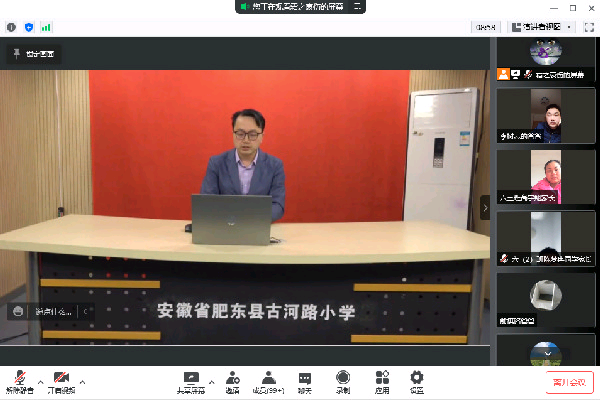Start Recording (录制) the meeting
The image size is (600, 400).
coord(343,382)
